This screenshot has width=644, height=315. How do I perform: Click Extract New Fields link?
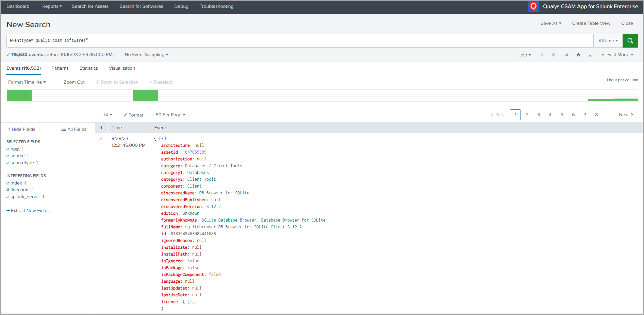click(28, 211)
